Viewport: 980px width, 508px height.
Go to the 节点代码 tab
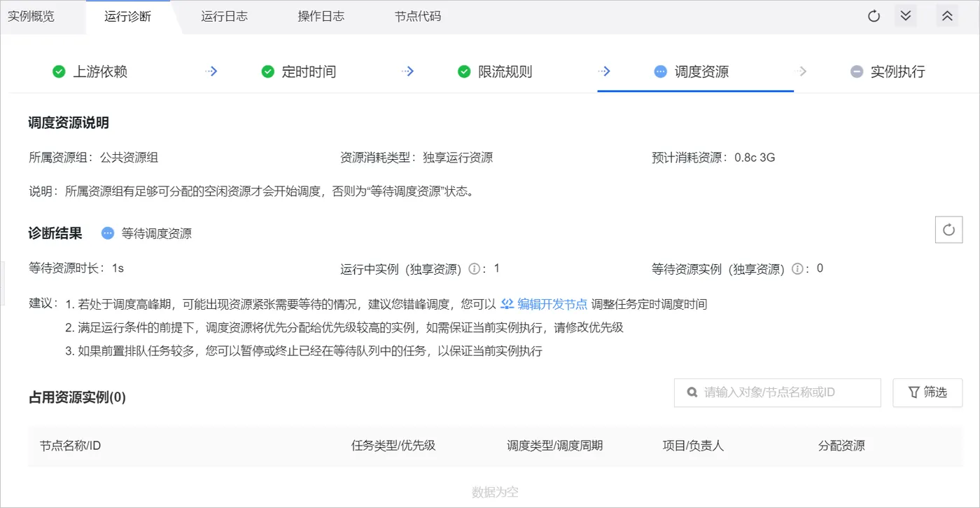click(418, 16)
